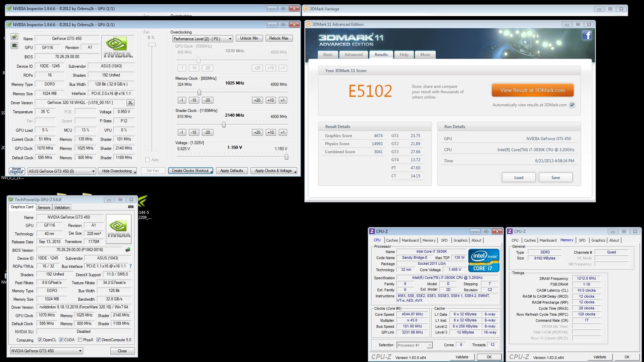Click the monitor icon below the upload icon in NVIDIA Inspector
Image resolution: width=644 pixels, height=362 pixels.
coord(14,46)
